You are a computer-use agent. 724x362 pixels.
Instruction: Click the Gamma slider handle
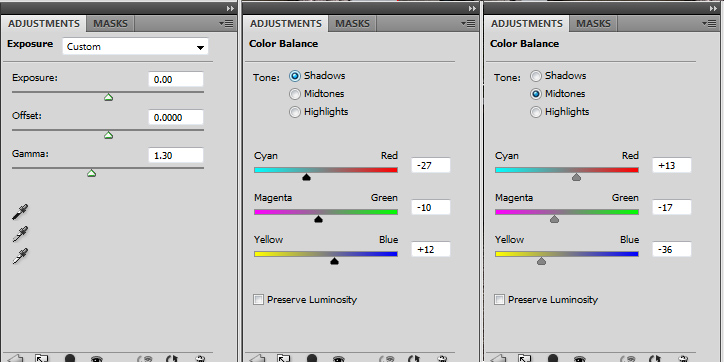coord(91,173)
